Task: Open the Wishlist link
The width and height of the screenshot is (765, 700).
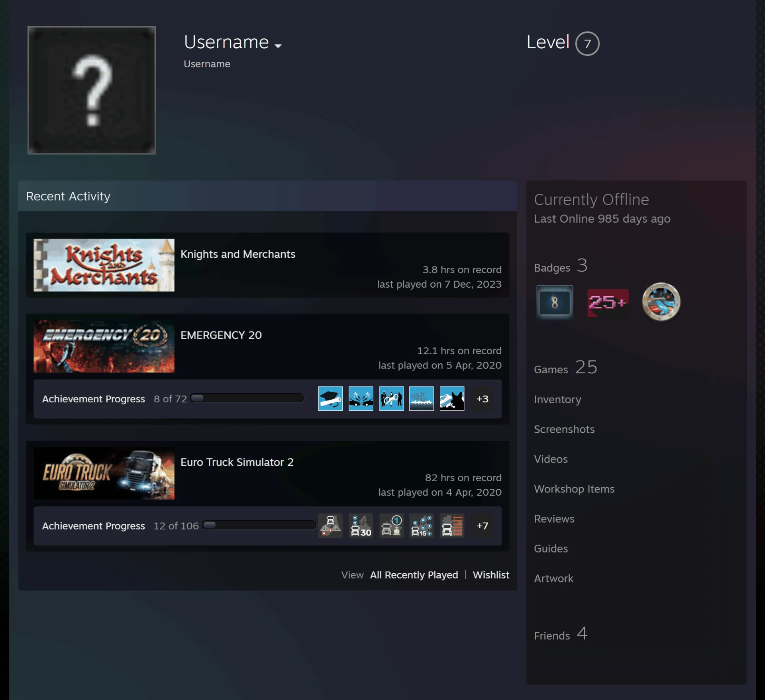Action: (491, 575)
